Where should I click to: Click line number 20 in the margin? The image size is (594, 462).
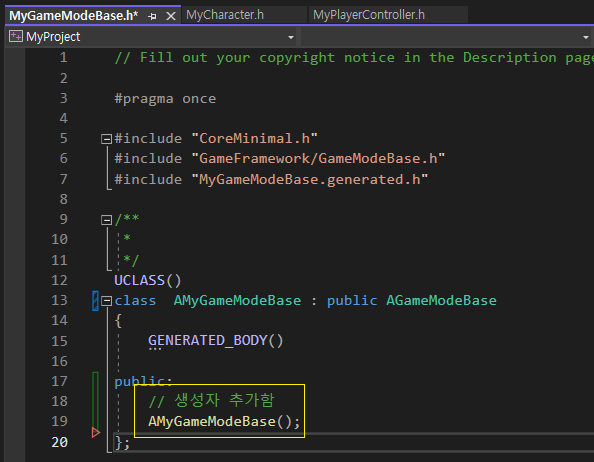point(59,442)
